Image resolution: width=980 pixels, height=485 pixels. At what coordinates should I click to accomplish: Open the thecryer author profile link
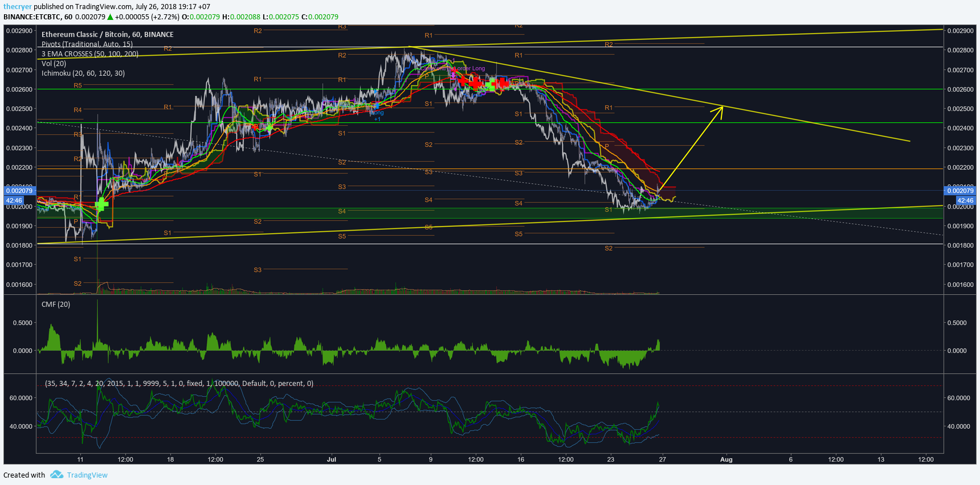(18, 7)
